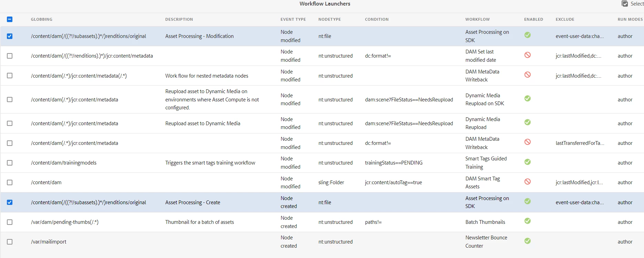Image resolution: width=644 pixels, height=258 pixels.
Task: Click 'Node created' in /var/mailimport row
Action: click(289, 242)
